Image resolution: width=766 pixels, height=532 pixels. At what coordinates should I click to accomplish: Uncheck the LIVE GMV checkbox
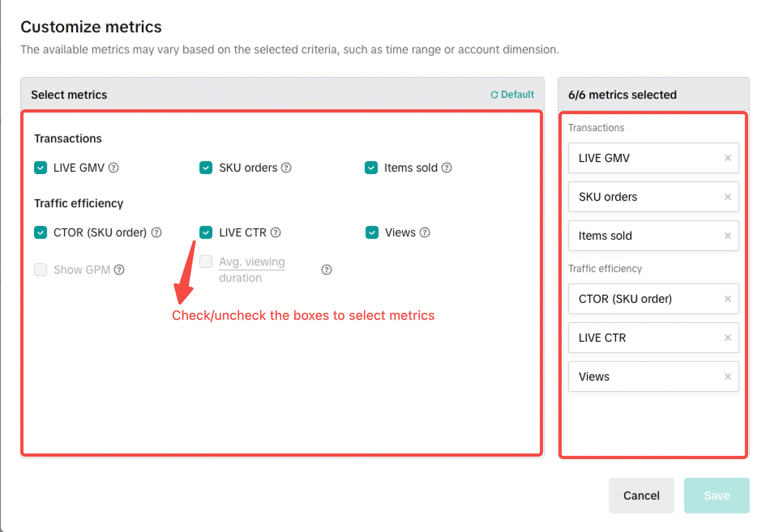tap(41, 168)
